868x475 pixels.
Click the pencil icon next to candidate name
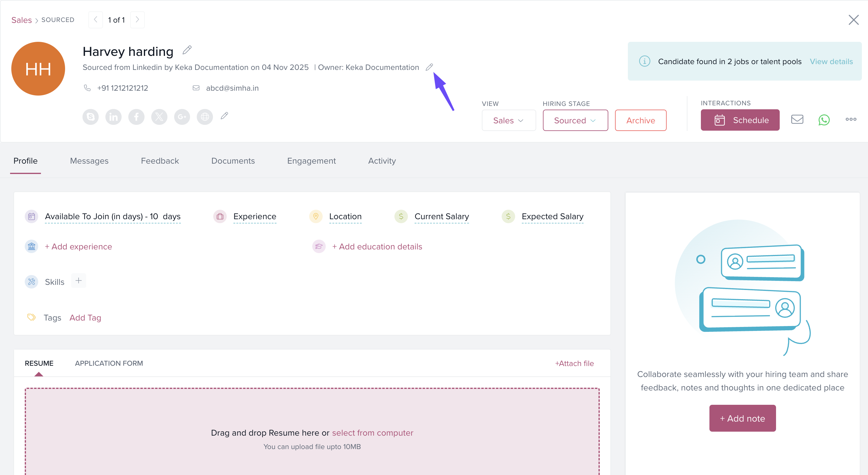click(x=187, y=50)
